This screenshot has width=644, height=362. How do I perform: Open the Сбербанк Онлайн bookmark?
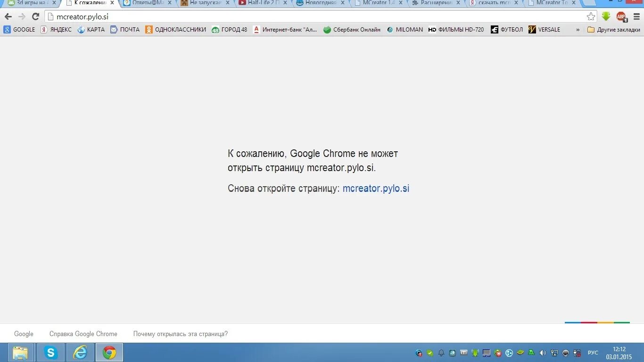point(352,29)
